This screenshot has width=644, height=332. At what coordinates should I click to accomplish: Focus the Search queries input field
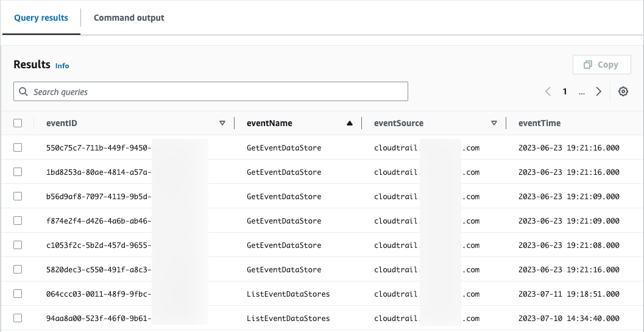click(213, 91)
